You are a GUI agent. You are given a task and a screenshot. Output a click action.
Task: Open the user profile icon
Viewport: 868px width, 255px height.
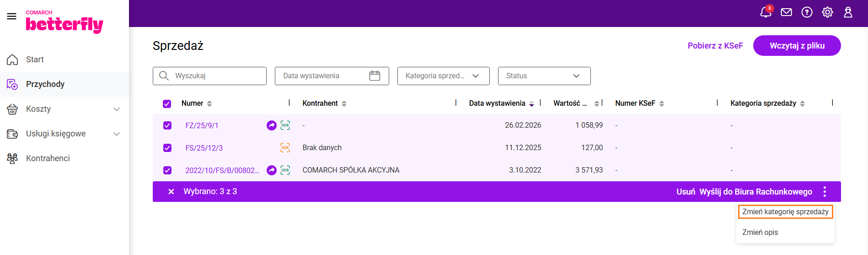pyautogui.click(x=848, y=12)
